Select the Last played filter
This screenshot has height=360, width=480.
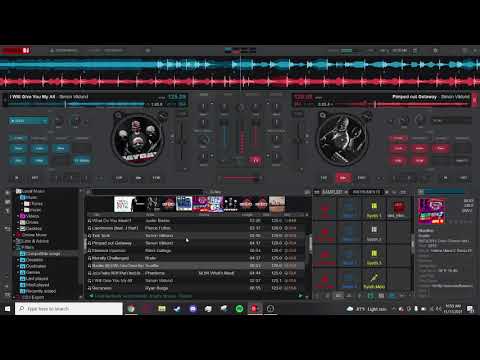35,279
